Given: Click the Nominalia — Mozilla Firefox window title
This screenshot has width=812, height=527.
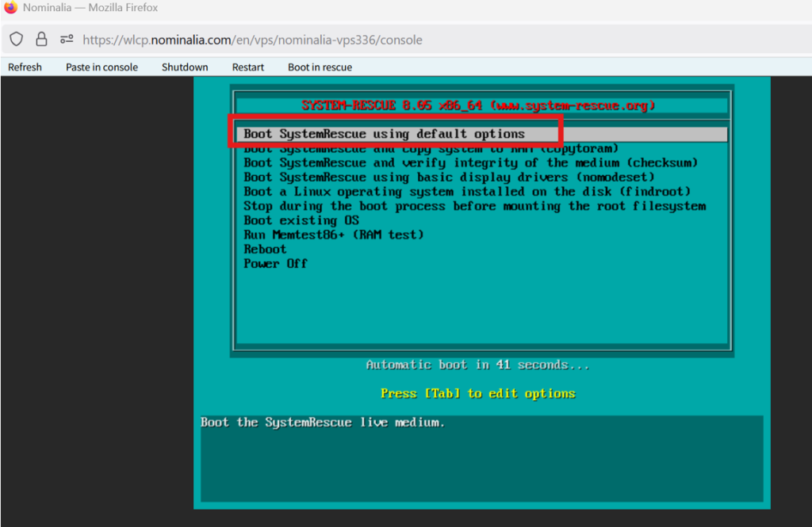Looking at the screenshot, I should [90, 8].
